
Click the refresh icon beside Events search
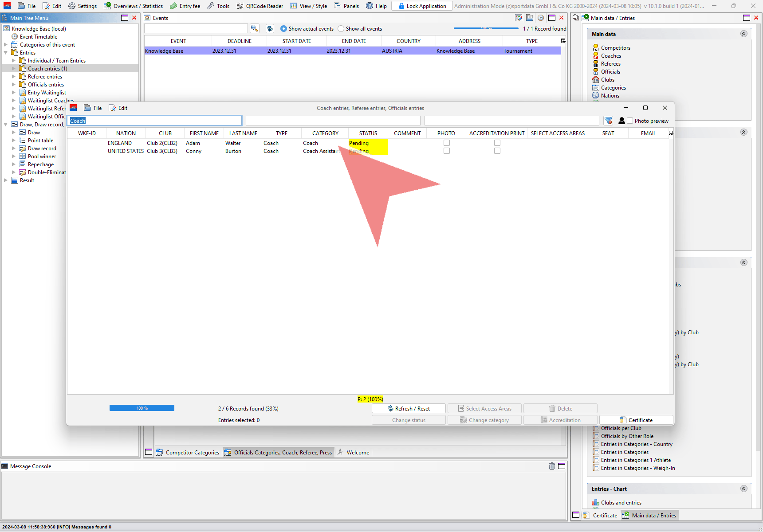(270, 28)
